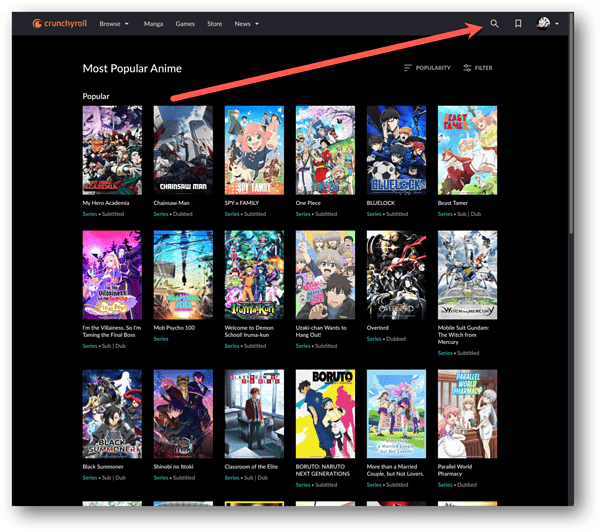Expand the account menu arrow
This screenshot has height=532, width=600.
click(557, 24)
